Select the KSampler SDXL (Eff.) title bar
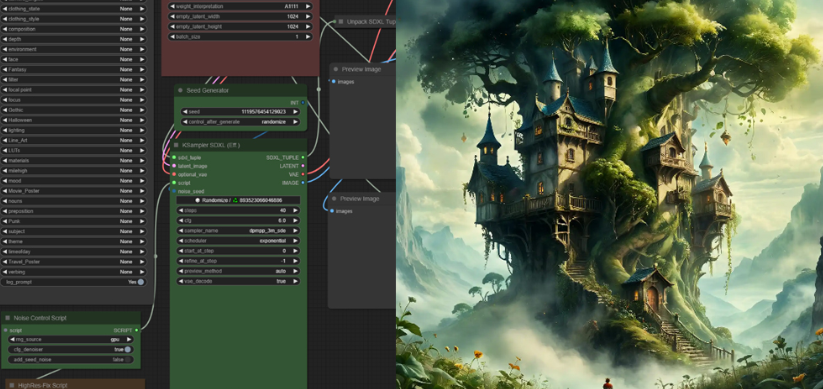Viewport: 823px width, 389px height. [x=238, y=145]
